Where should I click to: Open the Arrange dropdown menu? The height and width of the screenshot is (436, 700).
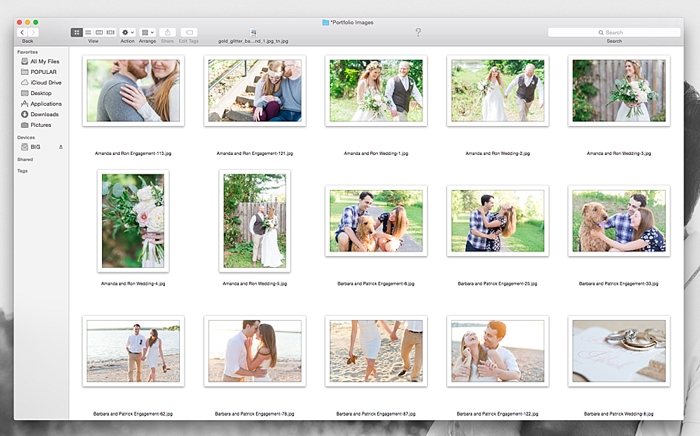(147, 33)
